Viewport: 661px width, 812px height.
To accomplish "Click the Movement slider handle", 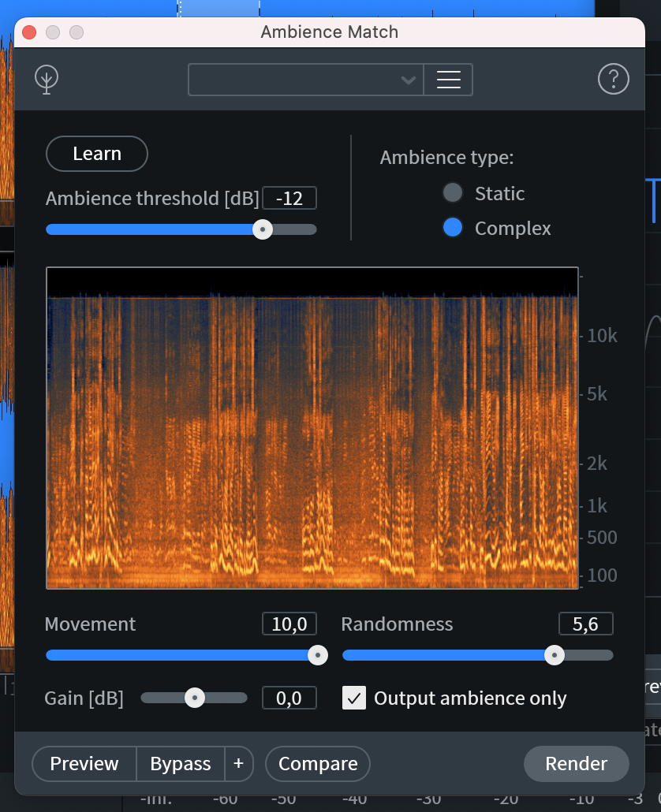I will (318, 655).
